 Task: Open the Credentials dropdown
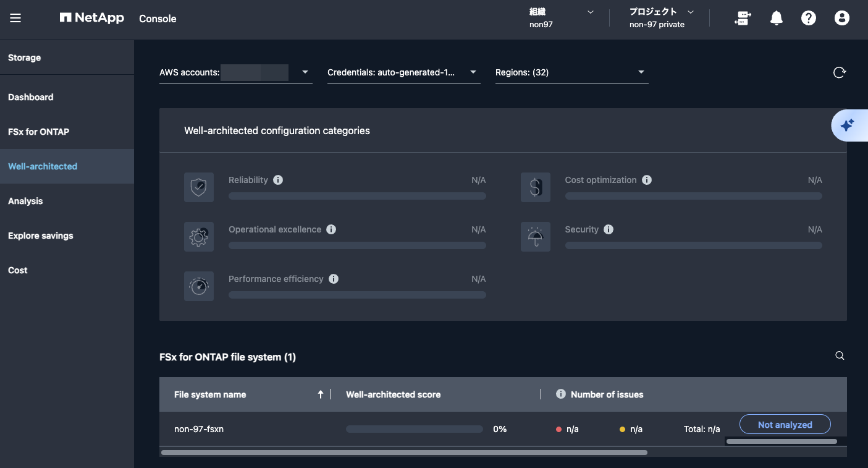[x=404, y=73]
